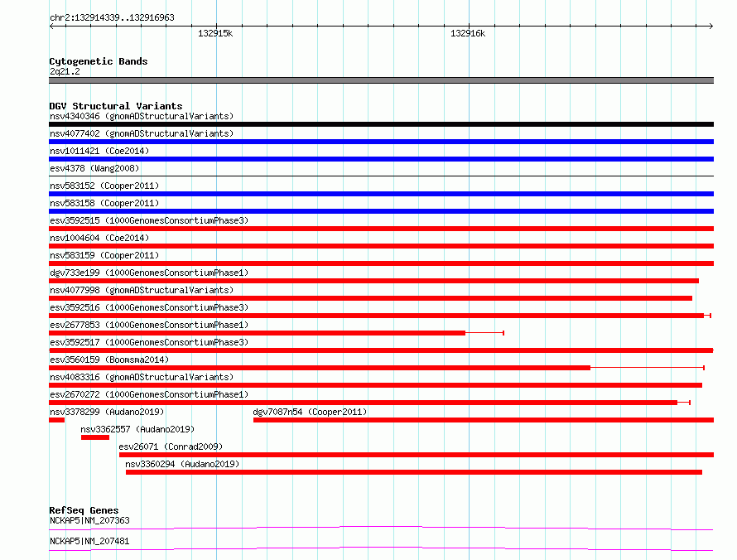The width and height of the screenshot is (737, 560).
Task: Select the NCKAP5|NM_207481 gene label
Action: [x=89, y=541]
